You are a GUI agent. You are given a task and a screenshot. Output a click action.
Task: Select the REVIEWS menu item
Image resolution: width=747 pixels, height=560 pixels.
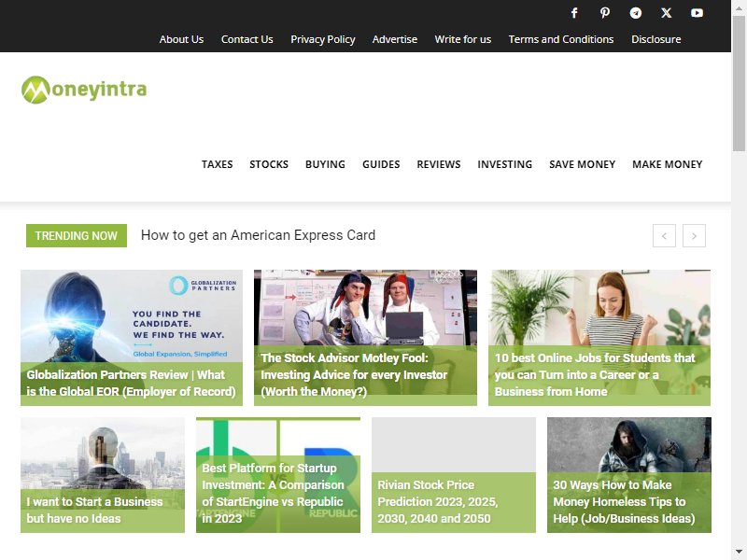439,164
